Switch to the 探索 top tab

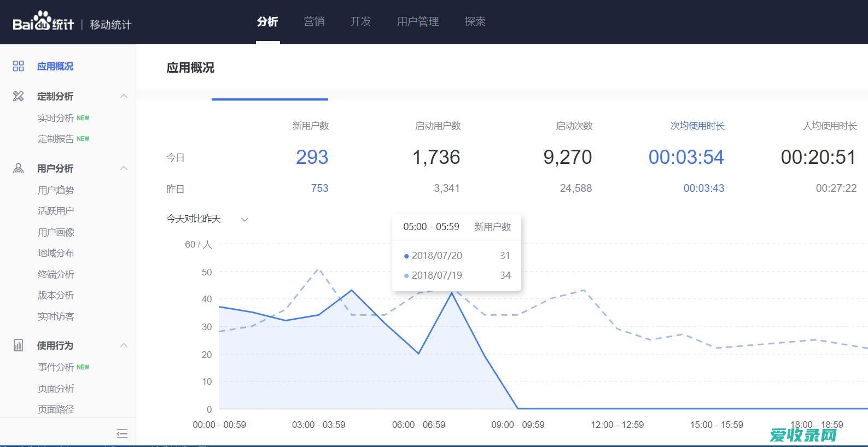pyautogui.click(x=475, y=22)
